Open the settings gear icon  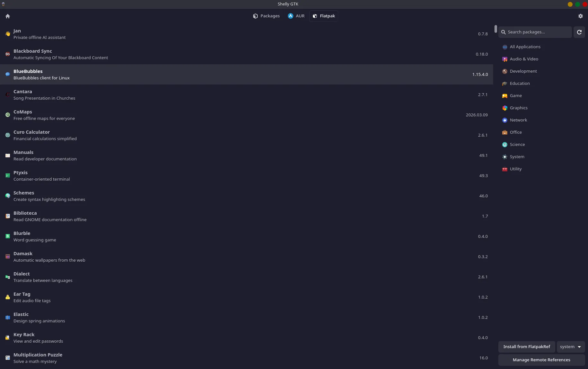click(x=580, y=16)
